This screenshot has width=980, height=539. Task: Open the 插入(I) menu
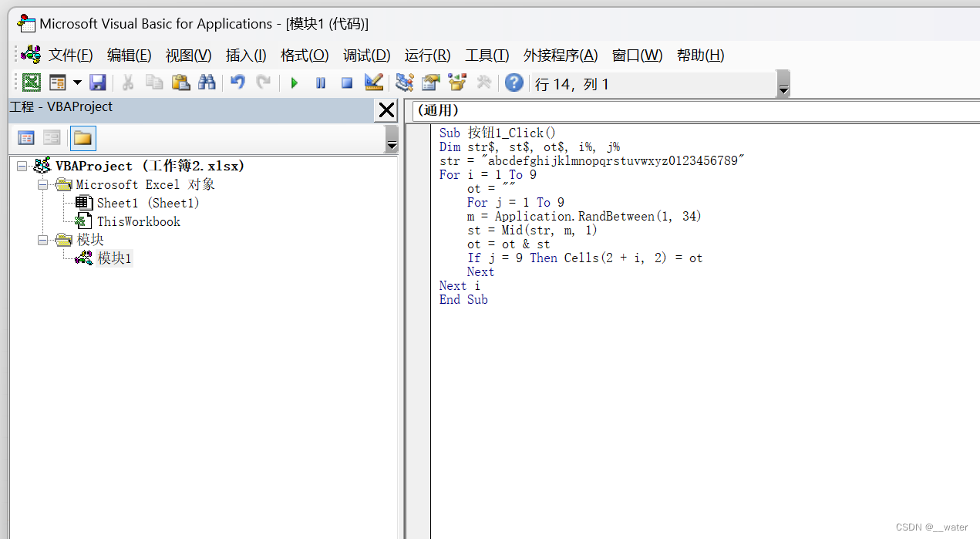point(246,56)
